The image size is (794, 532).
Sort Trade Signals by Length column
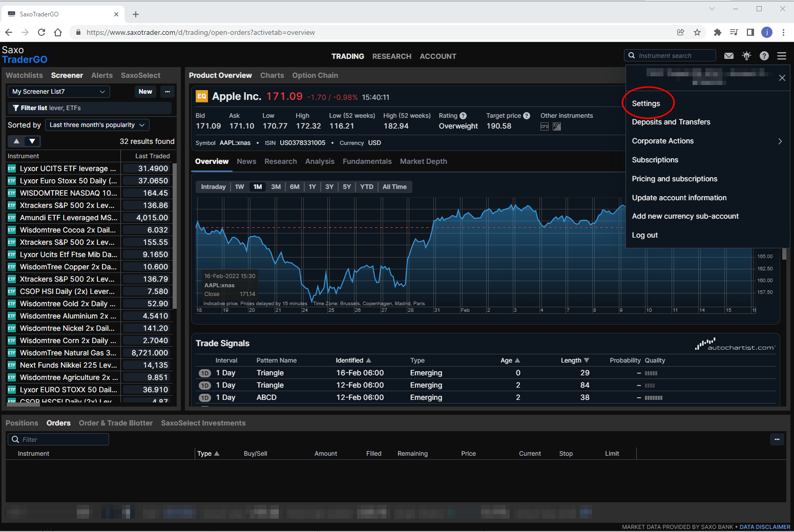[575, 360]
